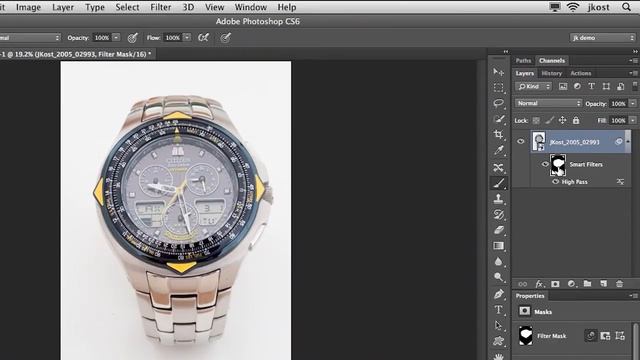Toggle adjustment layer filter

[x=577, y=86]
